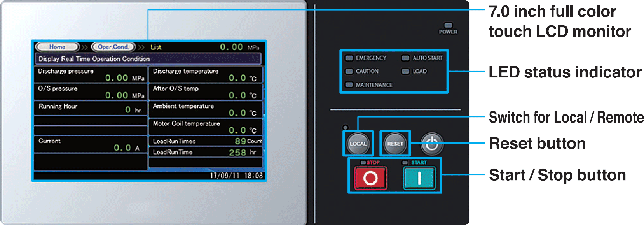644x225 pixels.
Task: Tap the CAUTION LED indicator
Action: pos(349,71)
